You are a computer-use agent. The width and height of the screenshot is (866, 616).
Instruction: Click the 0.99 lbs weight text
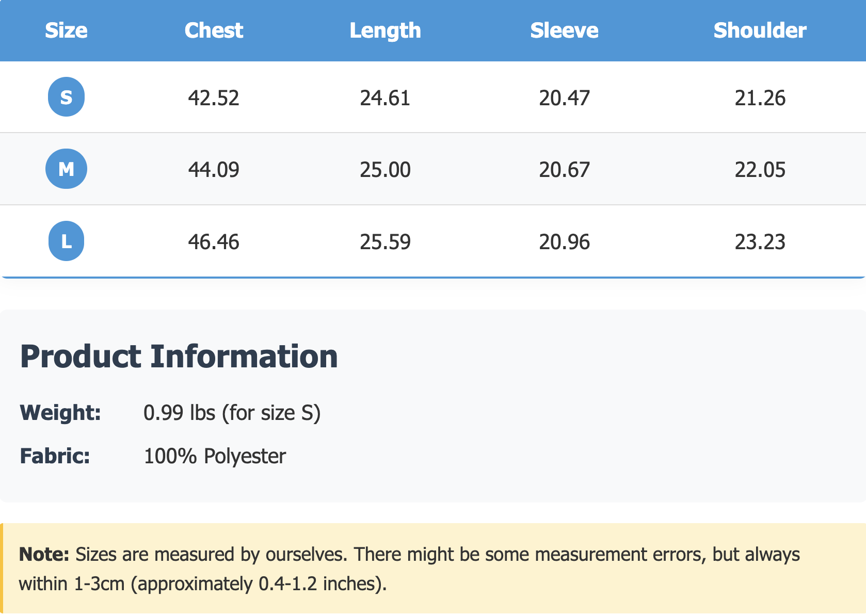point(232,413)
